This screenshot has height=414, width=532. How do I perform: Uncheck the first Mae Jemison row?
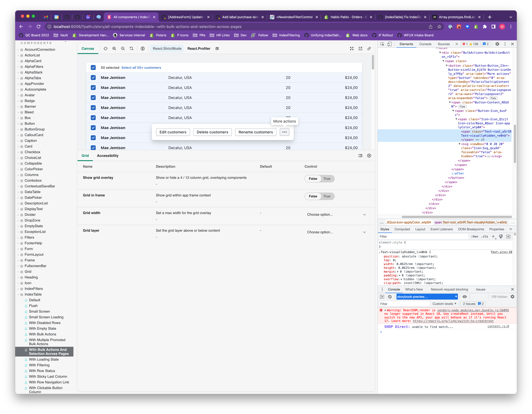(x=93, y=78)
